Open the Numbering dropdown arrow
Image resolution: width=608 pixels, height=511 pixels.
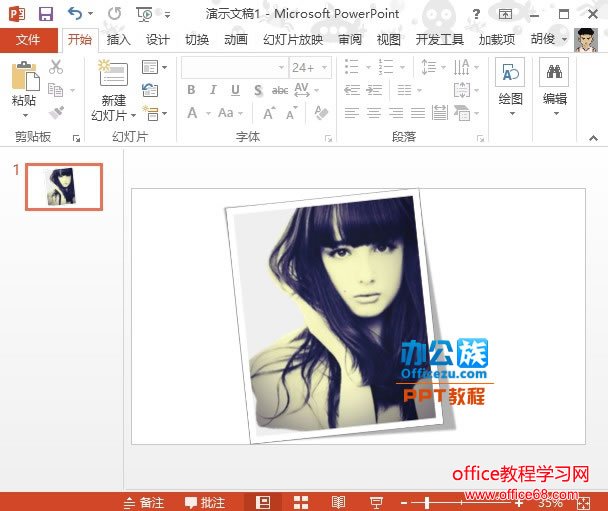coord(402,67)
